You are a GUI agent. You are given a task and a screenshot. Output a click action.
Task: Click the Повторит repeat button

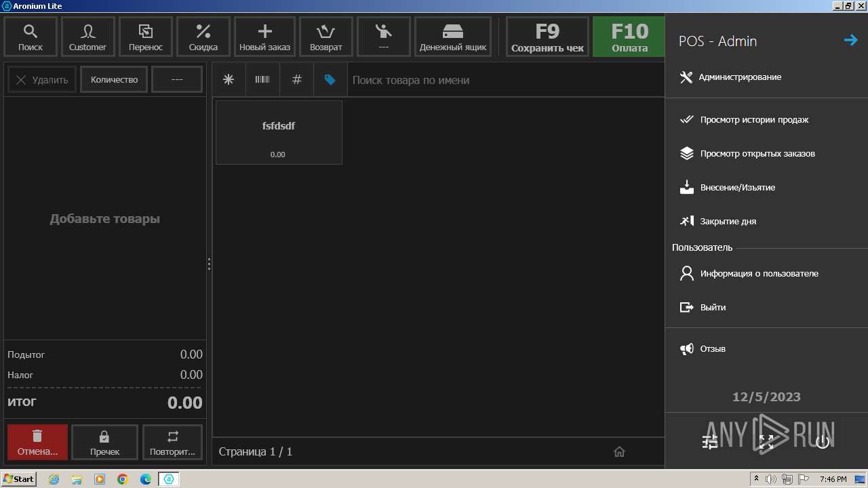pos(172,442)
